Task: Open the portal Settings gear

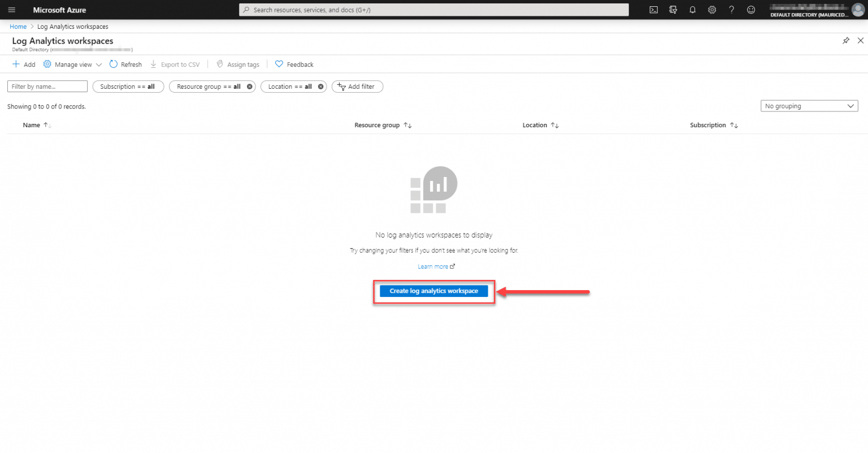Action: pyautogui.click(x=711, y=10)
